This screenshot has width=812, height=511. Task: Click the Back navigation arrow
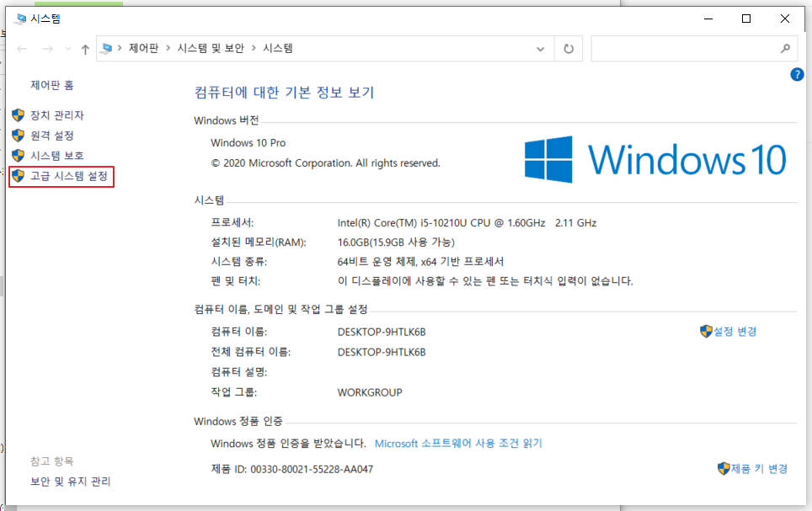pos(22,49)
